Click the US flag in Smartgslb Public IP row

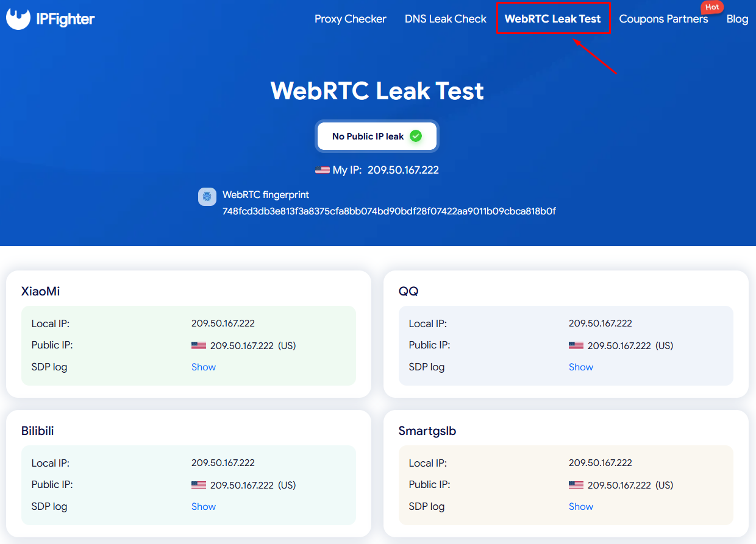click(576, 485)
